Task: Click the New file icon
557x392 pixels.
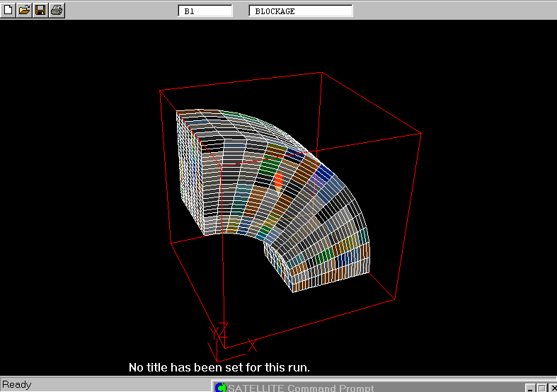Action: (8, 10)
